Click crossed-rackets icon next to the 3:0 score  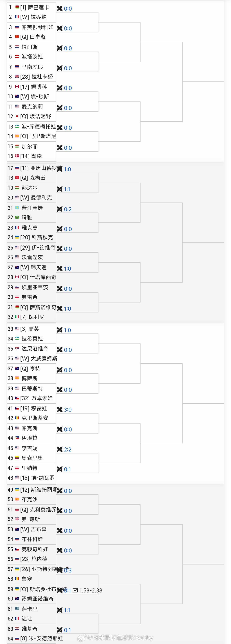(x=60, y=409)
